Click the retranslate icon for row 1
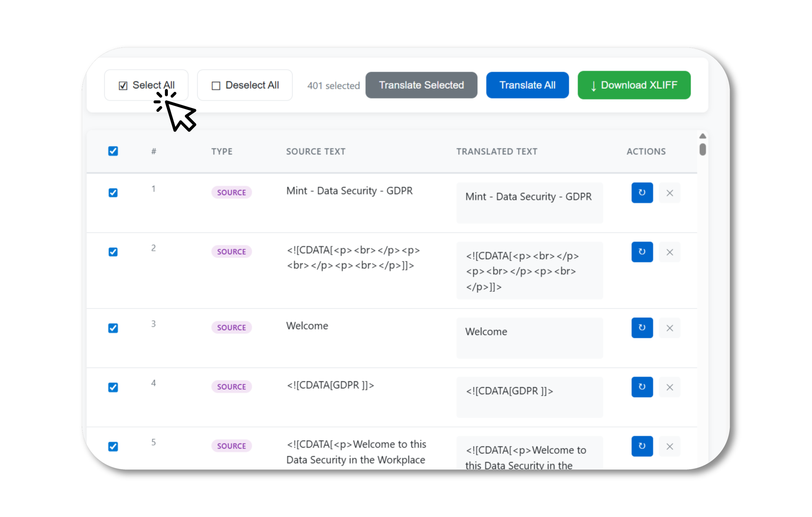The width and height of the screenshot is (812, 517). click(642, 193)
